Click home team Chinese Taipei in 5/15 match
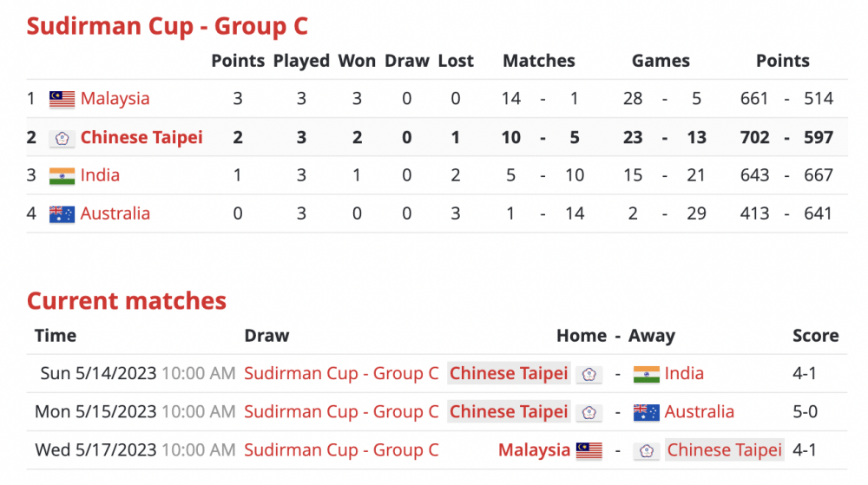Screen dimensions: 868x485 coord(509,412)
